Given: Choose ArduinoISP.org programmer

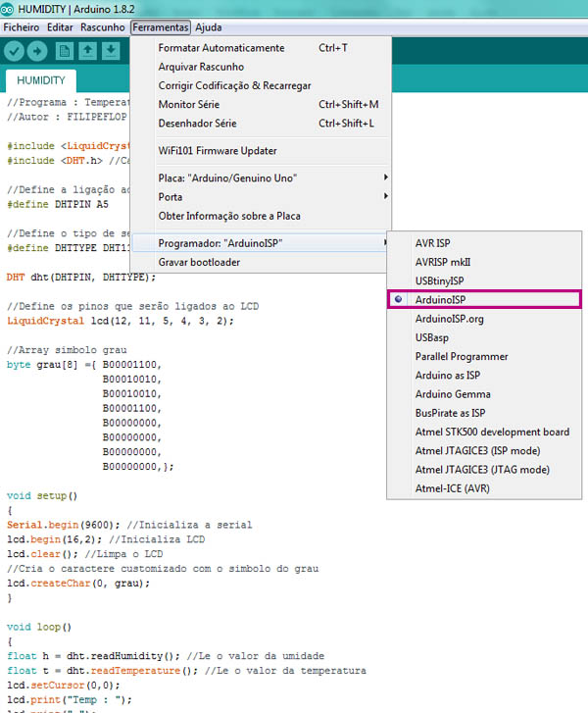Looking at the screenshot, I should pyautogui.click(x=484, y=319).
